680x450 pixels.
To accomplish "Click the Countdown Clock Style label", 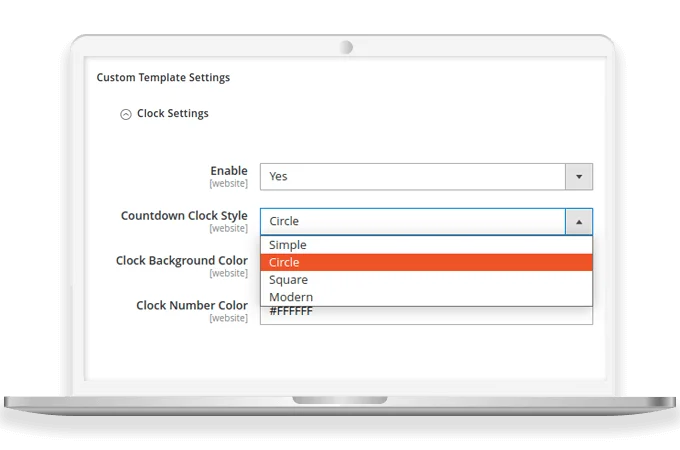I will click(184, 216).
